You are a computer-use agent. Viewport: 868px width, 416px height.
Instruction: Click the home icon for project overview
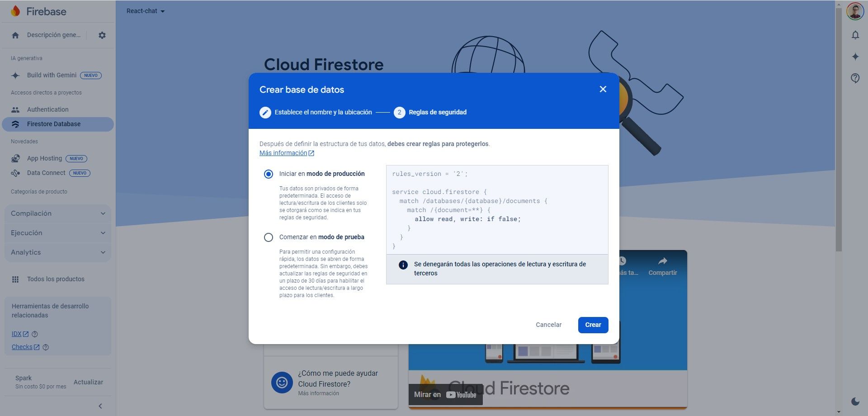pyautogui.click(x=15, y=35)
